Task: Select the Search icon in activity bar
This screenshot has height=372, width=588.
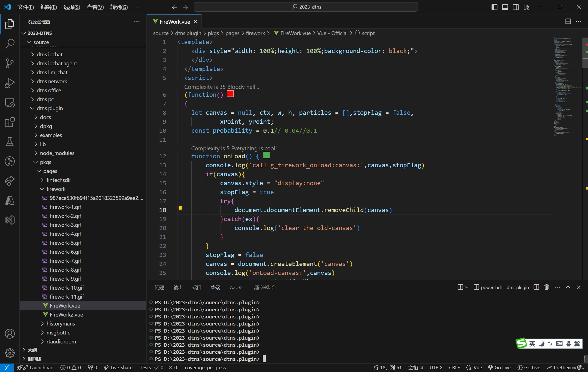Action: pos(10,43)
